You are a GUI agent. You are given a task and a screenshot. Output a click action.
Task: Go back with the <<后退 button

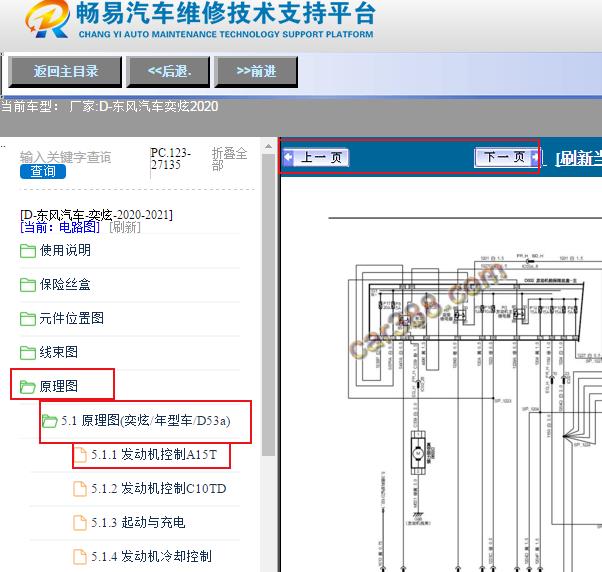tap(168, 72)
